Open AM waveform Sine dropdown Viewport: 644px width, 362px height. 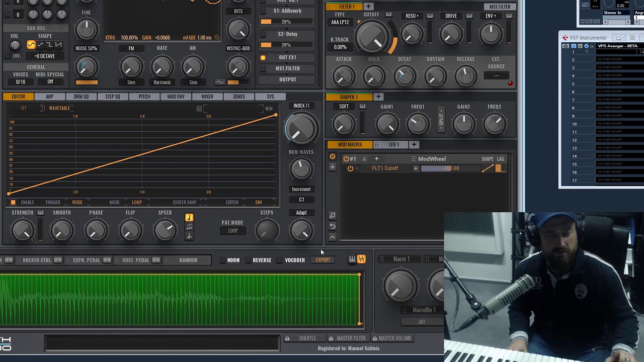193,82
